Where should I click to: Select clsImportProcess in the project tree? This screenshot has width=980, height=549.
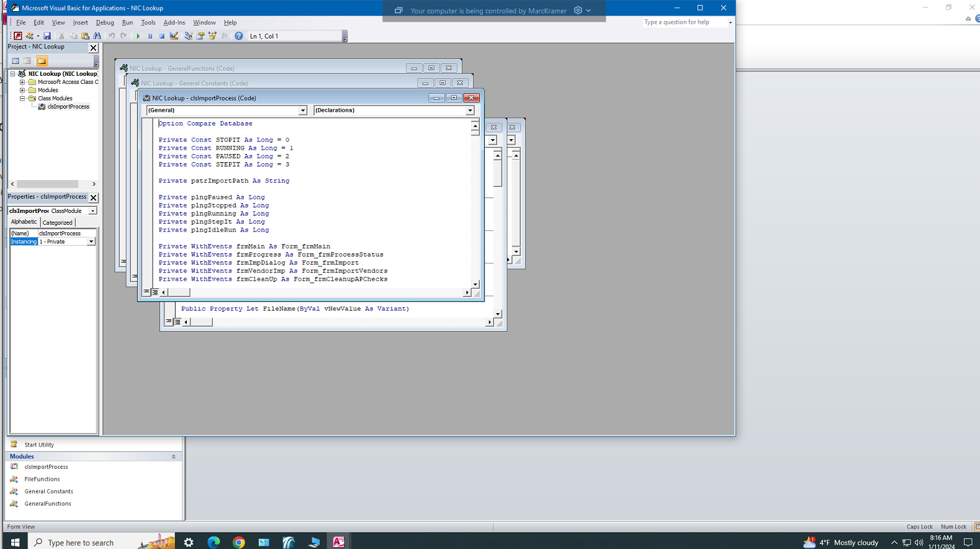tap(68, 107)
